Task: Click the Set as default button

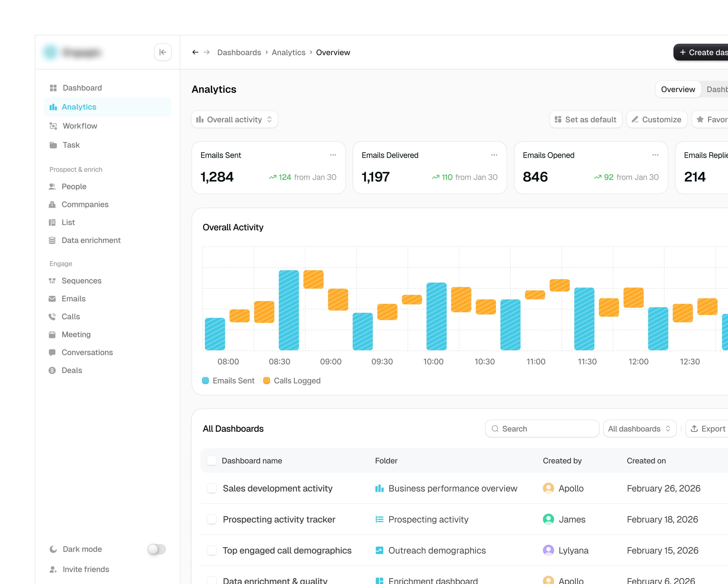Action: (586, 120)
